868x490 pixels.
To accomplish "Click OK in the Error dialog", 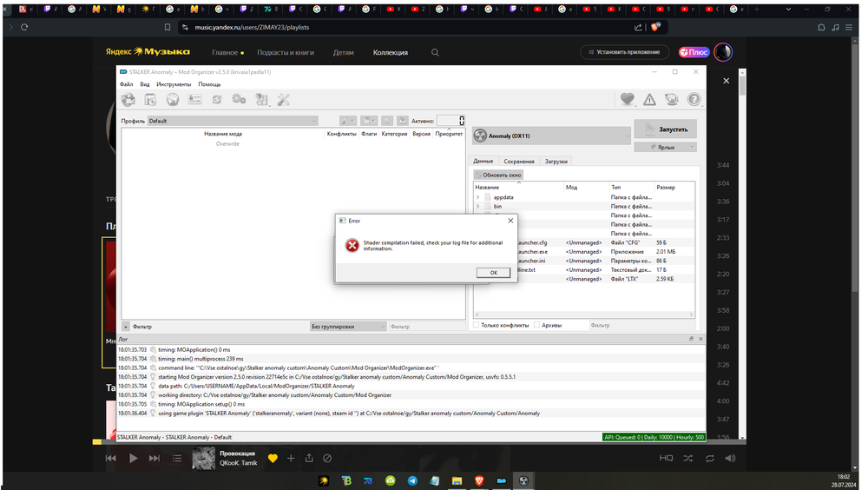I will (493, 272).
